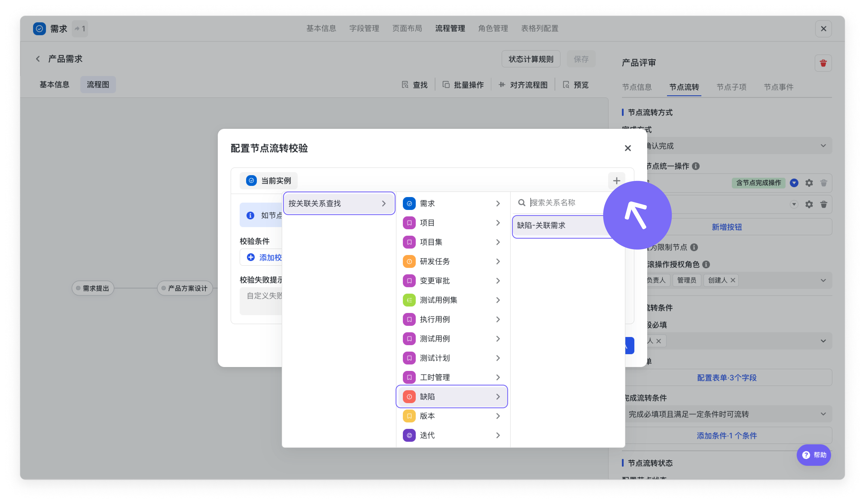This screenshot has width=865, height=504.
Task: Expand the 缺陷 relation submenu arrow
Action: (x=498, y=397)
